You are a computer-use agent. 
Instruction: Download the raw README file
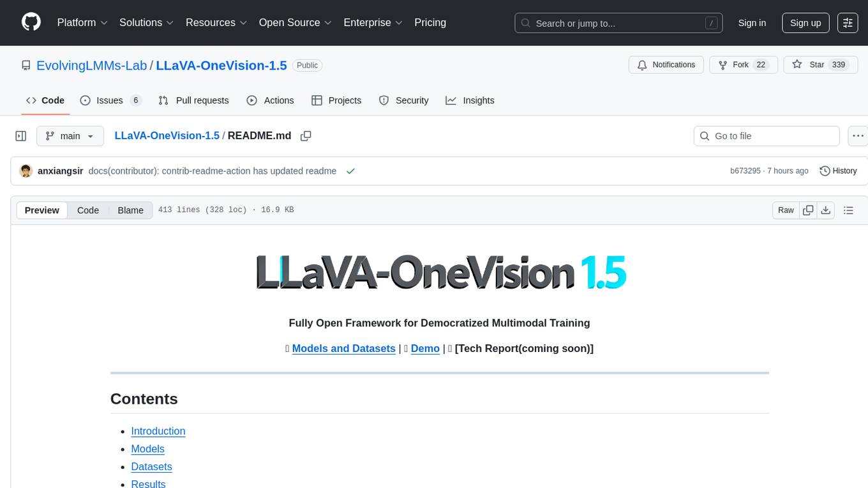[825, 210]
